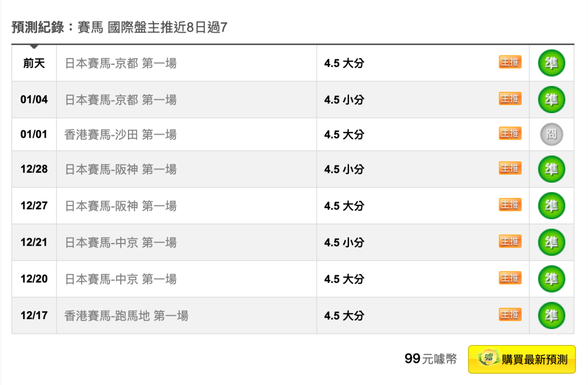Select the 12/27 date cell
This screenshot has width=588, height=385.
(34, 206)
